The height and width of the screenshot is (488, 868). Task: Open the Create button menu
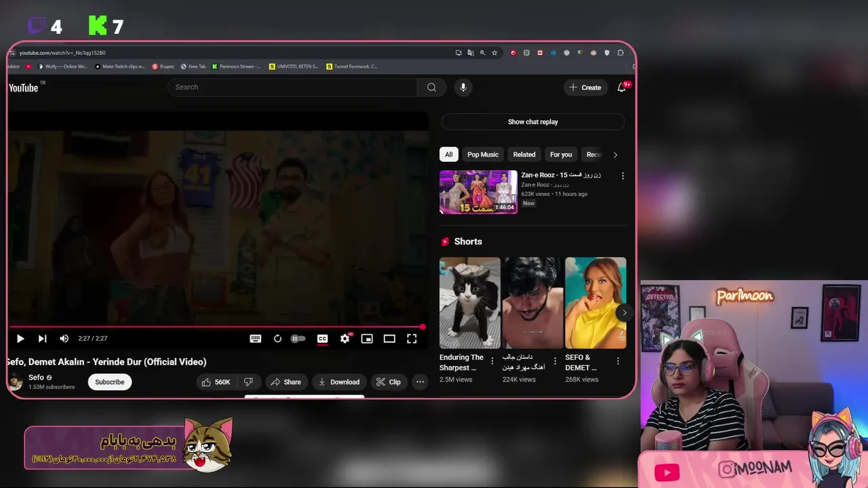tap(585, 87)
